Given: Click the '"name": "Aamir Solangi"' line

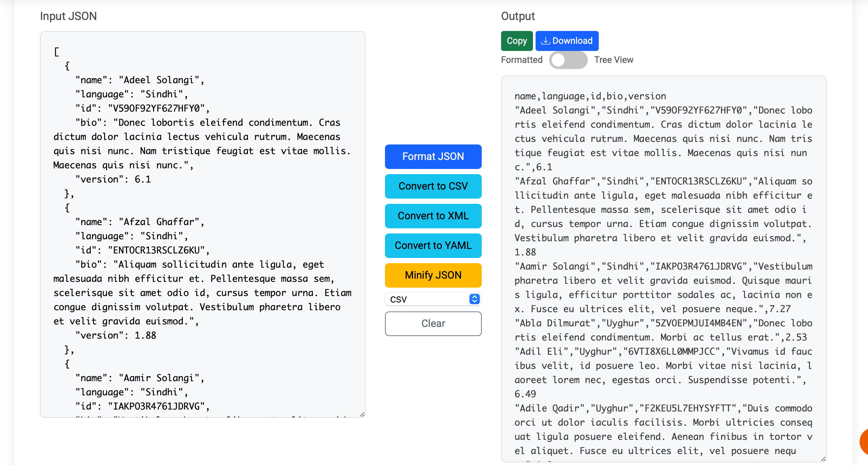Looking at the screenshot, I should (140, 378).
